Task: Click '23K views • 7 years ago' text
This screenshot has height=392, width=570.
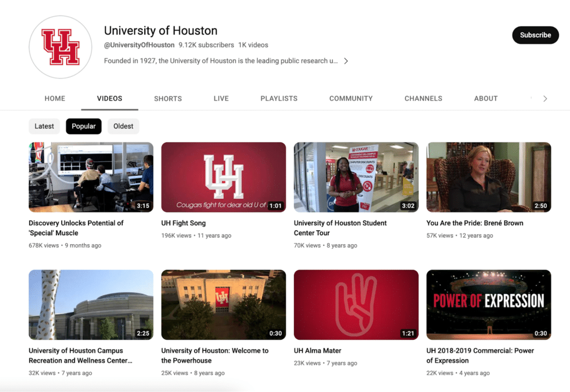Action: [325, 363]
